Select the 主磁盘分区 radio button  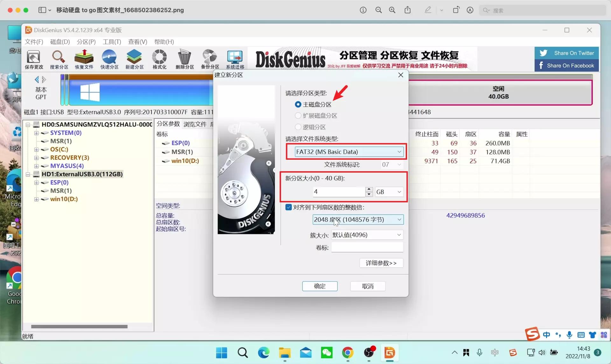298,104
